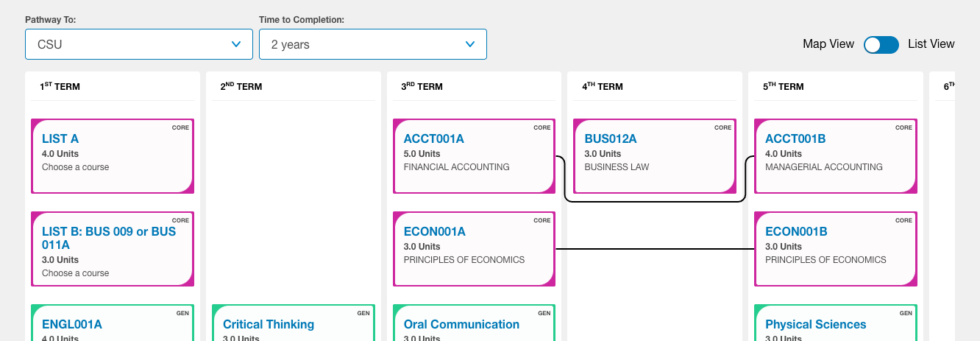
Task: Click the 5th Term column header
Action: (x=784, y=87)
